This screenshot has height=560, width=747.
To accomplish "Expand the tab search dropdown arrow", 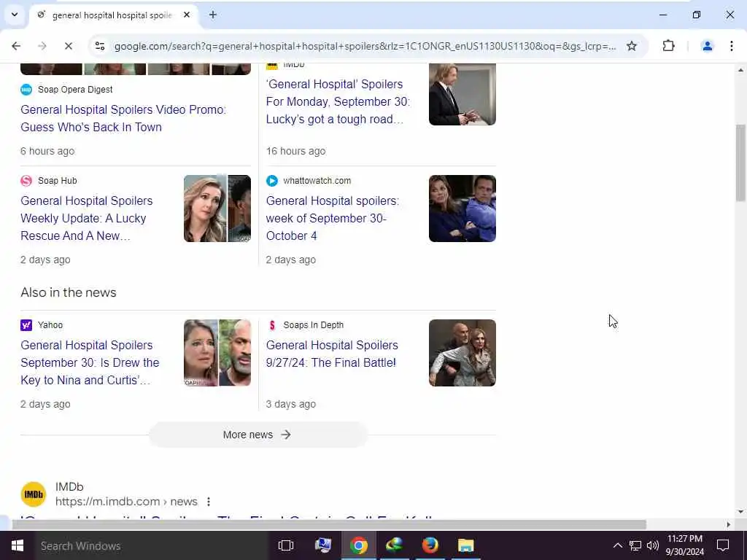I will [x=15, y=15].
